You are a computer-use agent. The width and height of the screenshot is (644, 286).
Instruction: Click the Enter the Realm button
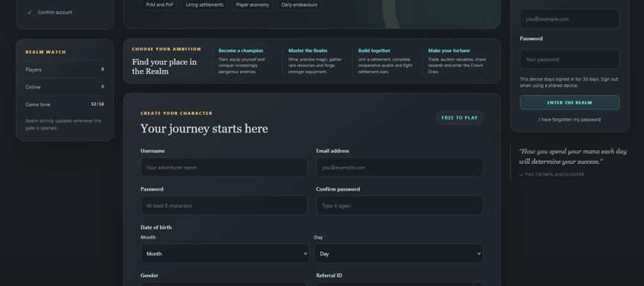pyautogui.click(x=569, y=103)
